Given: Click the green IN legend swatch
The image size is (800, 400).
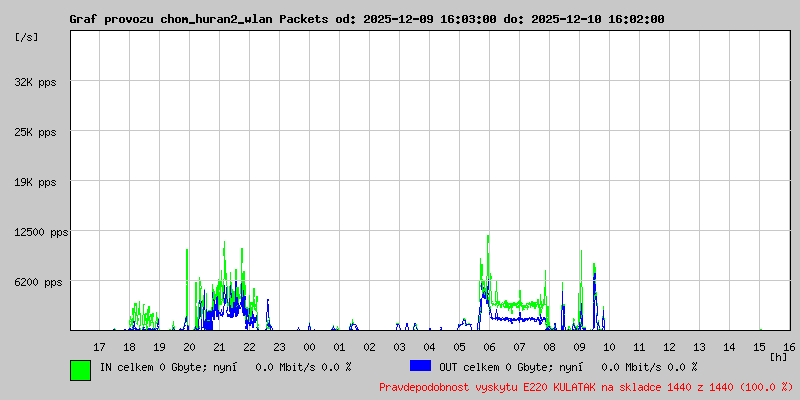Looking at the screenshot, I should point(81,370).
